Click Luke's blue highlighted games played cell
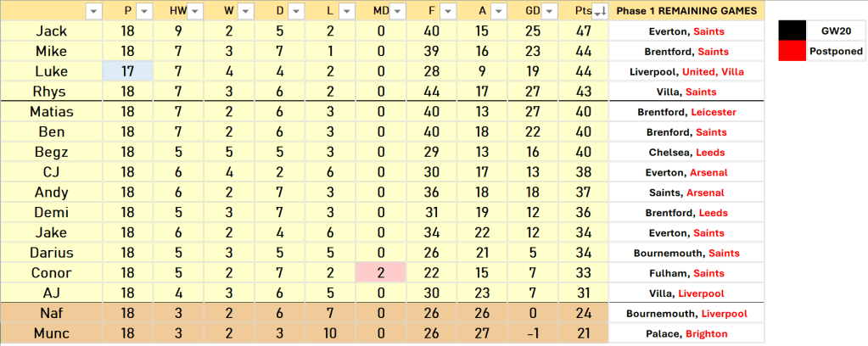The width and height of the screenshot is (868, 346). 127,72
